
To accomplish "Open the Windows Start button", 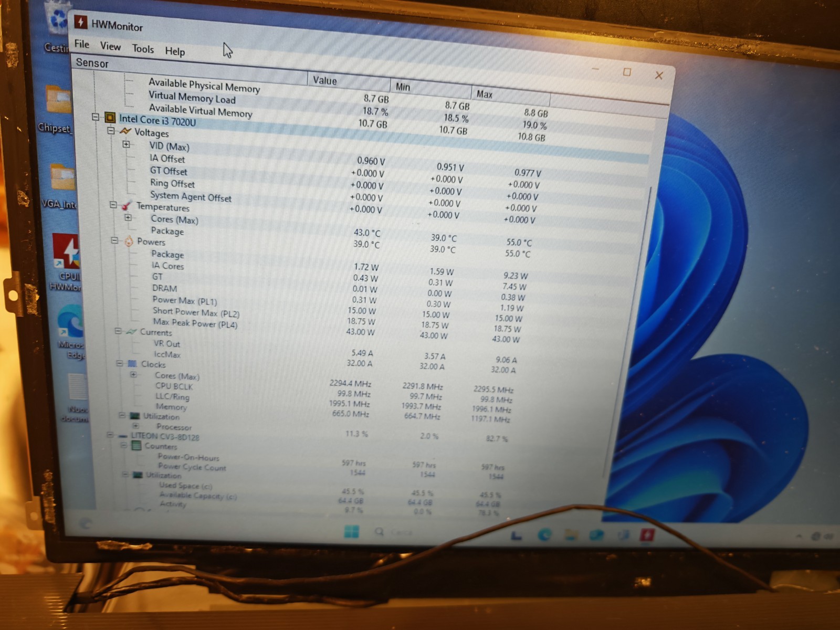I will [351, 532].
